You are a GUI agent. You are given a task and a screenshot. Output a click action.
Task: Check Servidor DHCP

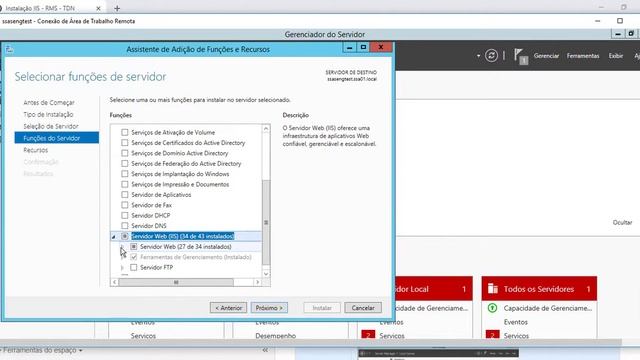click(124, 215)
